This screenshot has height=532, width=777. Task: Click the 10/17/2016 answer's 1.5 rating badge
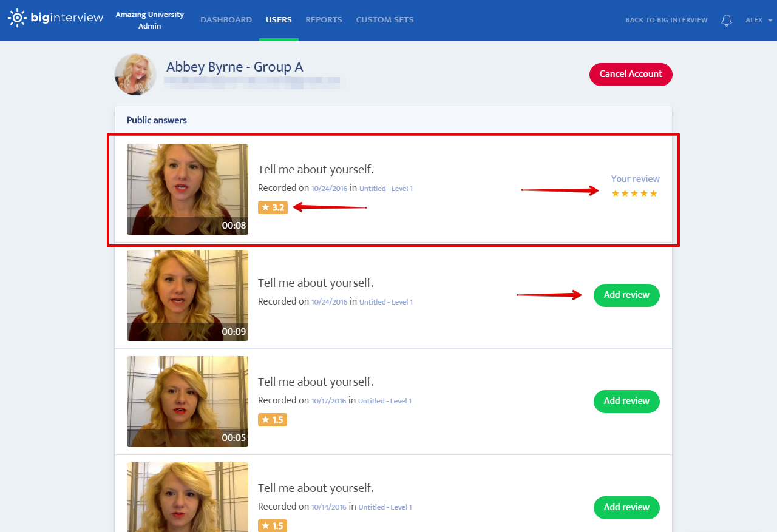pyautogui.click(x=273, y=420)
